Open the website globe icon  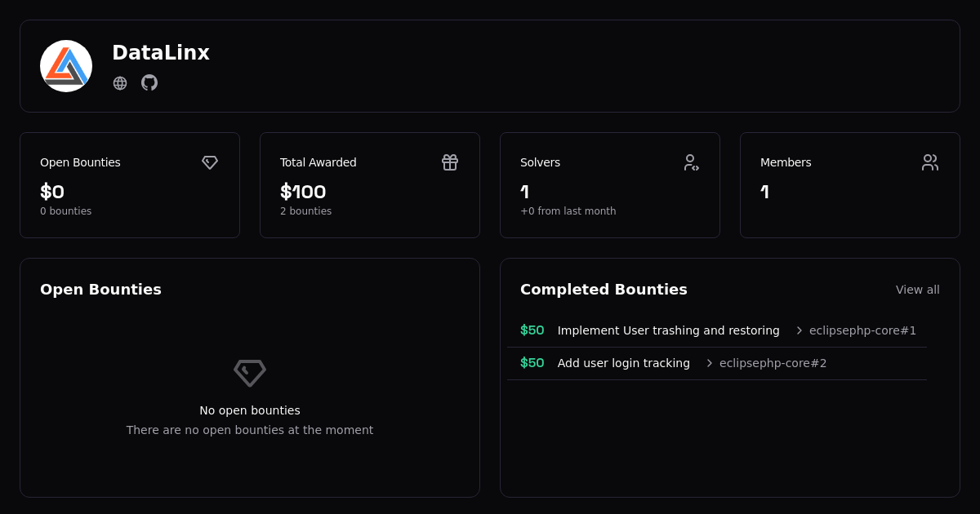[120, 83]
